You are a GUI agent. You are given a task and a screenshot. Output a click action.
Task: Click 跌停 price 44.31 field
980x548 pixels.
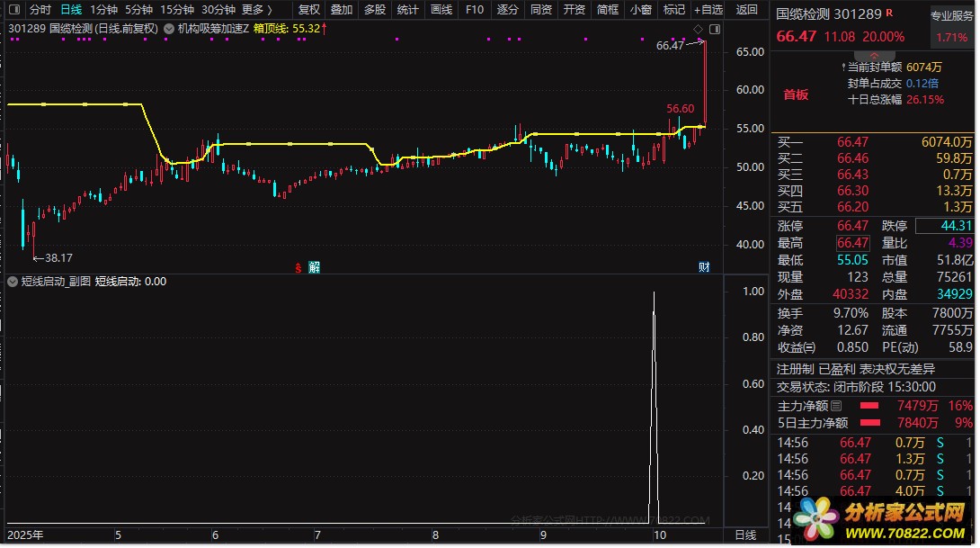944,226
